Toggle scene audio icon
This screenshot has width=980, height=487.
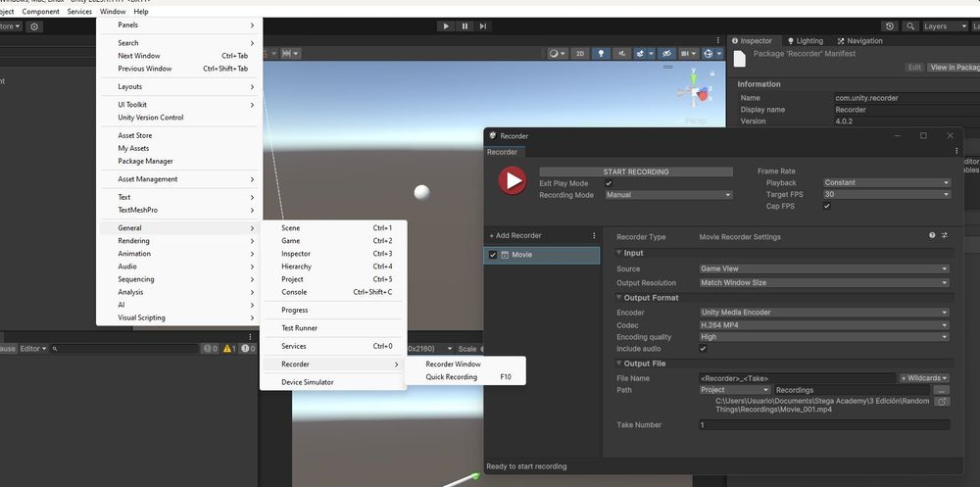(622, 54)
